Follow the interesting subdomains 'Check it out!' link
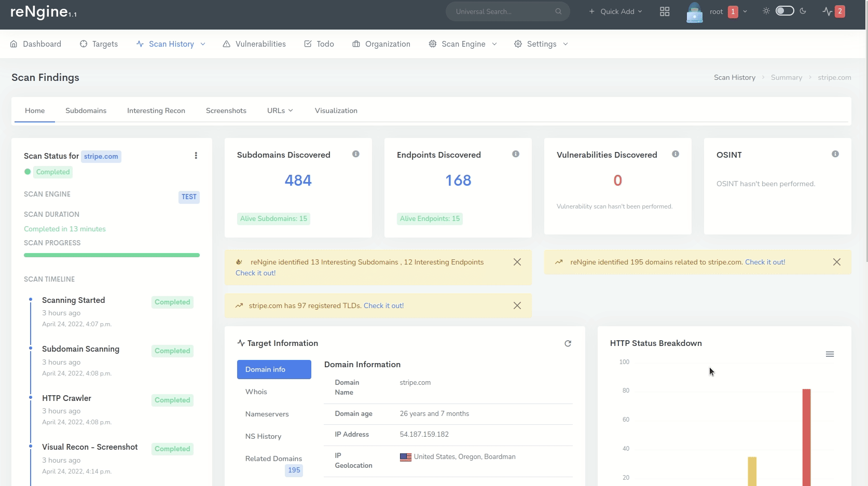Screen dimensions: 868x486 [255, 273]
